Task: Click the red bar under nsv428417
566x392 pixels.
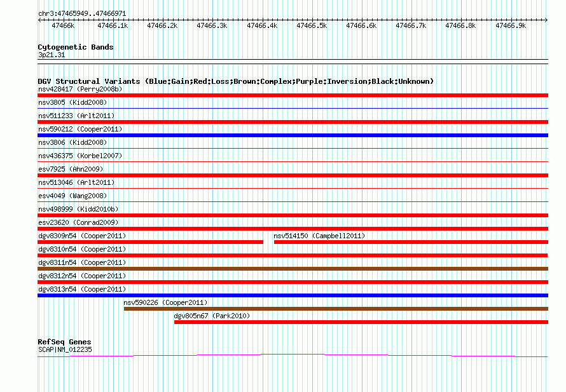Action: [293, 95]
